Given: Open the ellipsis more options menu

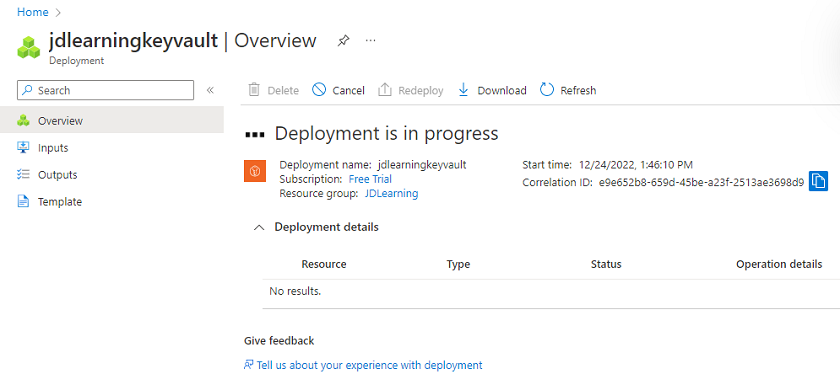Looking at the screenshot, I should click(x=371, y=41).
